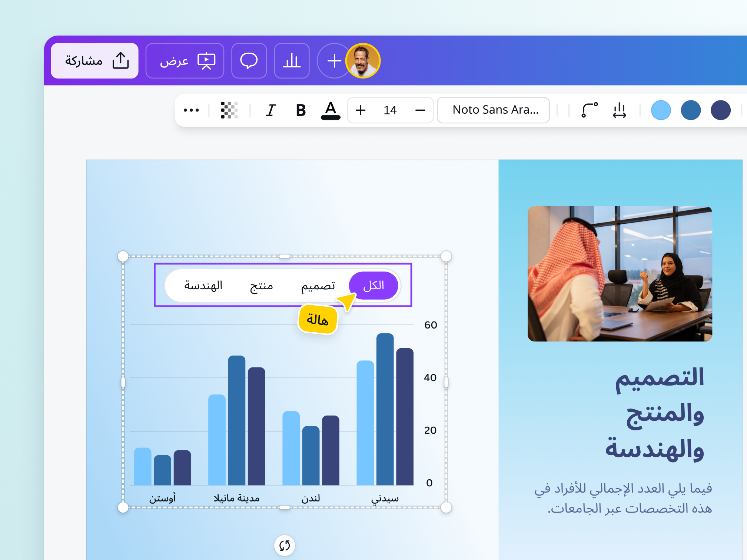Select the light blue color swatch
747x560 pixels.
click(x=661, y=110)
